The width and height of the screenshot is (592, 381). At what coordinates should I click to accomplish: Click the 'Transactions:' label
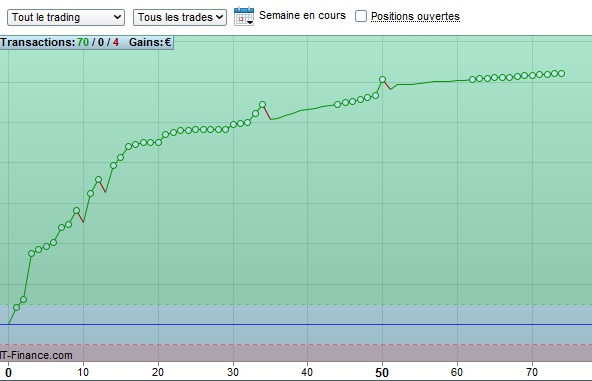(x=38, y=42)
